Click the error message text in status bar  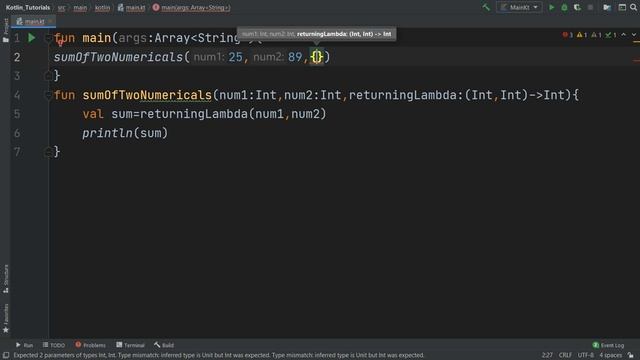pyautogui.click(x=219, y=355)
